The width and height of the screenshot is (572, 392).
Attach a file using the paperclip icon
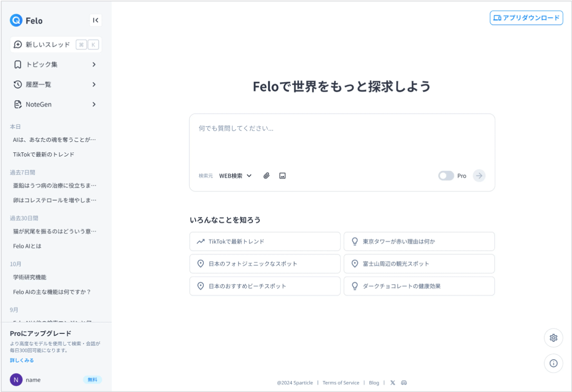266,176
